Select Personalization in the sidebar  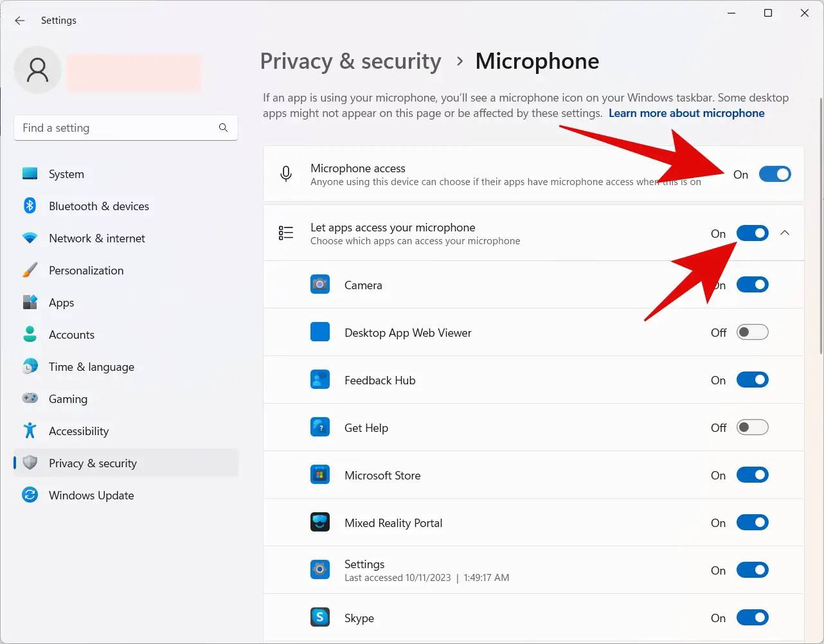pos(126,271)
